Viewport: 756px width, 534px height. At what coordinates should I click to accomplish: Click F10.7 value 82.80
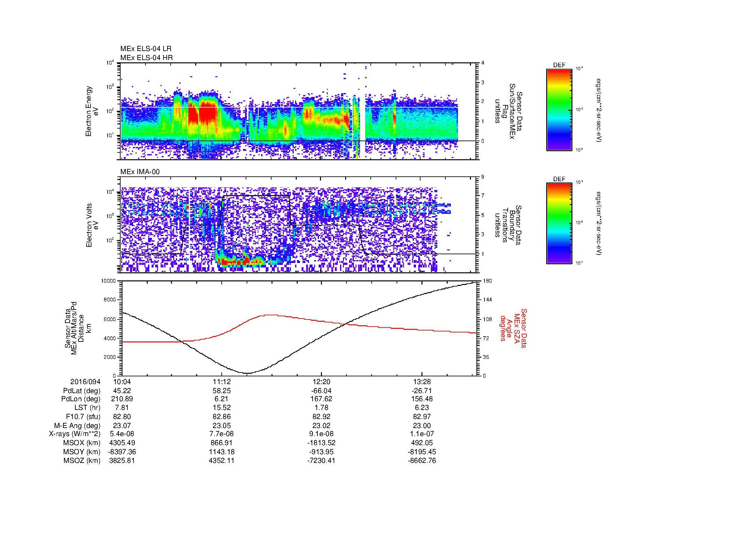pos(122,417)
